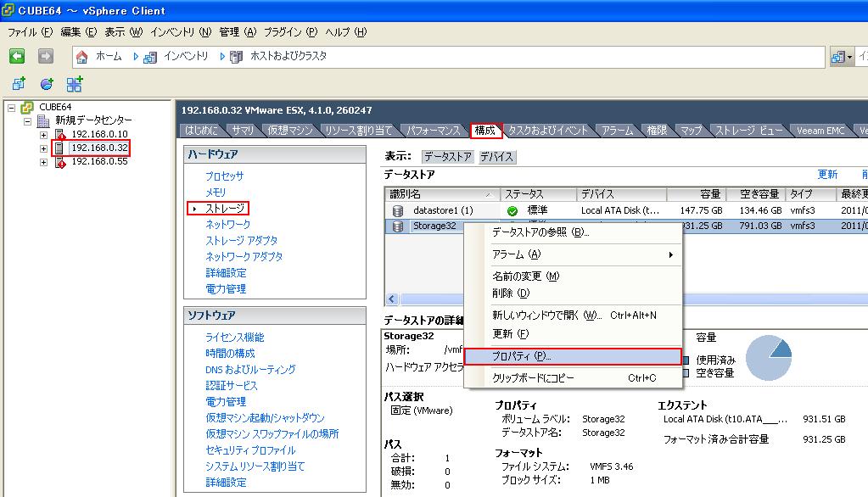Switch to the パフォーマンス tab
Viewport: 868px width, 497px height.
point(434,131)
